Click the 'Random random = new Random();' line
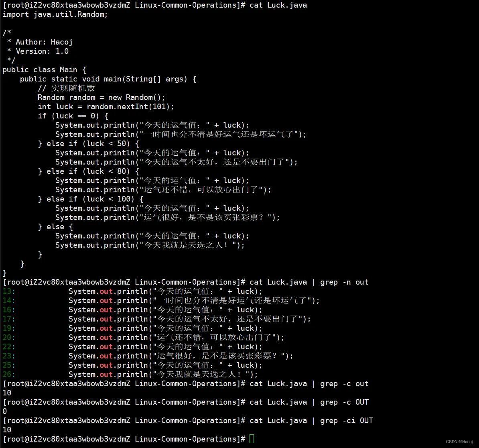Image resolution: width=479 pixels, height=448 pixels. (101, 98)
